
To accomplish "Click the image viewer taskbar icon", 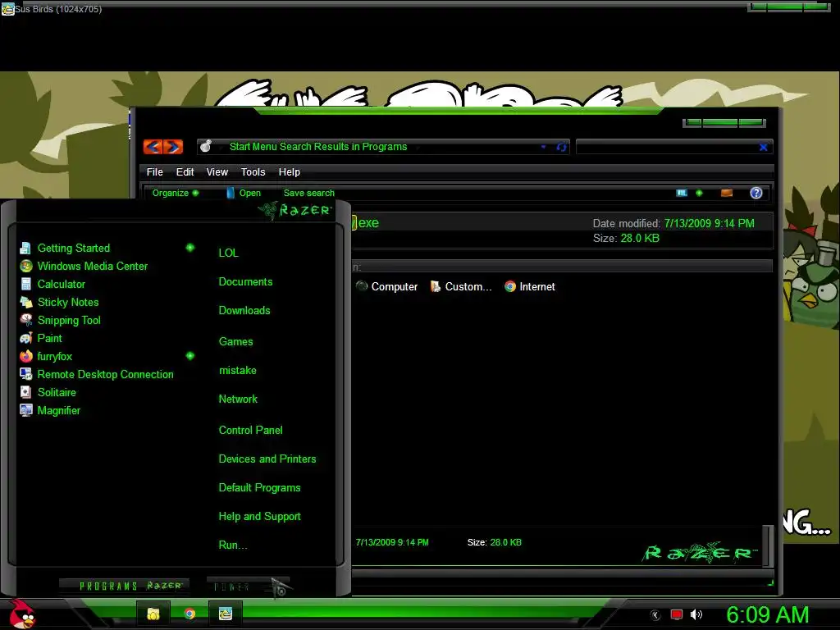I will (x=225, y=614).
